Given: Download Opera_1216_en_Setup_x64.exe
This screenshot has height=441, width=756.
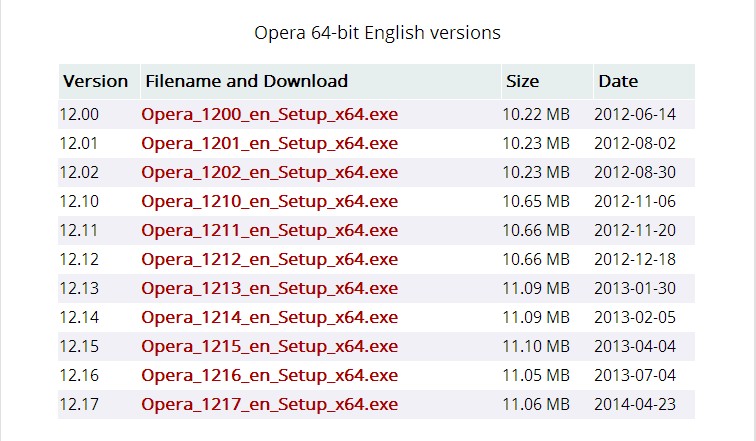Looking at the screenshot, I should (x=269, y=375).
